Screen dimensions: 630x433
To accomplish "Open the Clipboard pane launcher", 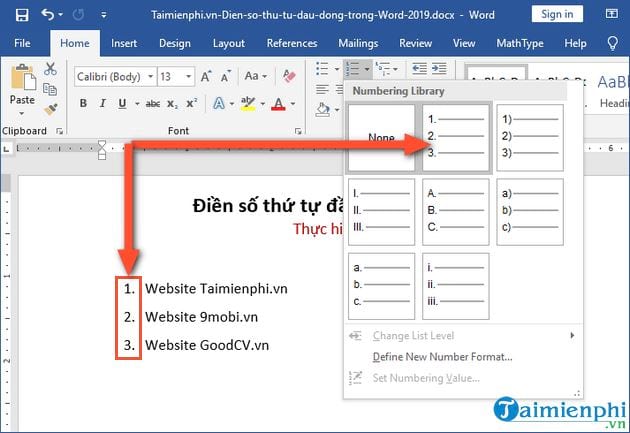I will [59, 131].
